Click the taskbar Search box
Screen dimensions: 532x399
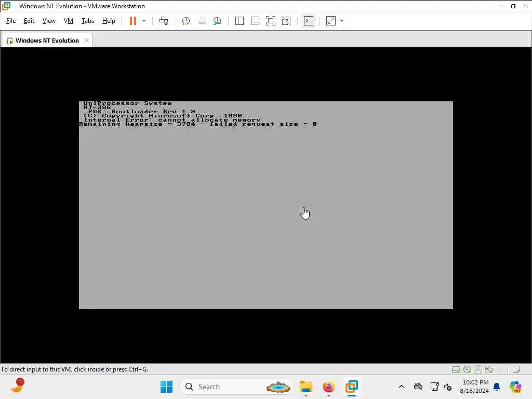coord(236,387)
